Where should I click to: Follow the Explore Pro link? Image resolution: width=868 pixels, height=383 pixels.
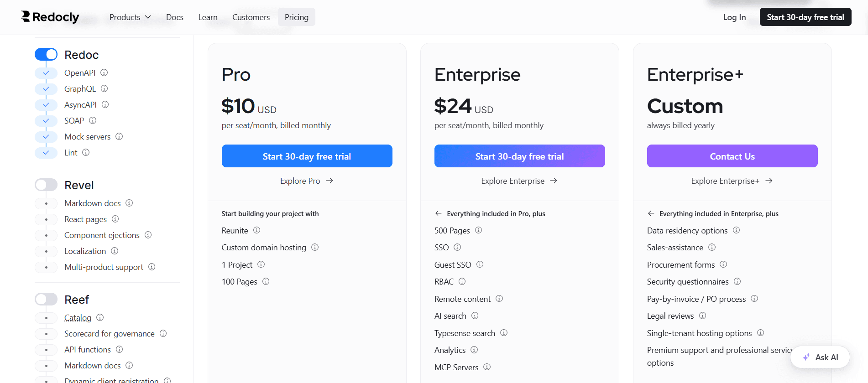pyautogui.click(x=307, y=181)
